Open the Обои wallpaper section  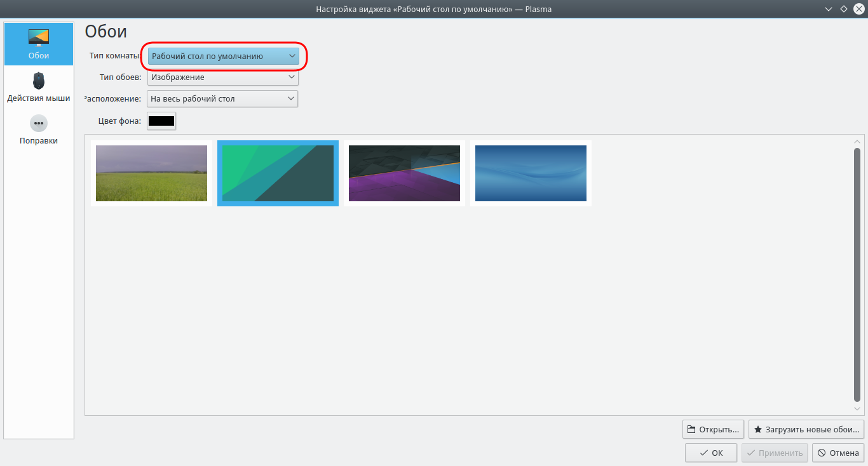point(39,44)
